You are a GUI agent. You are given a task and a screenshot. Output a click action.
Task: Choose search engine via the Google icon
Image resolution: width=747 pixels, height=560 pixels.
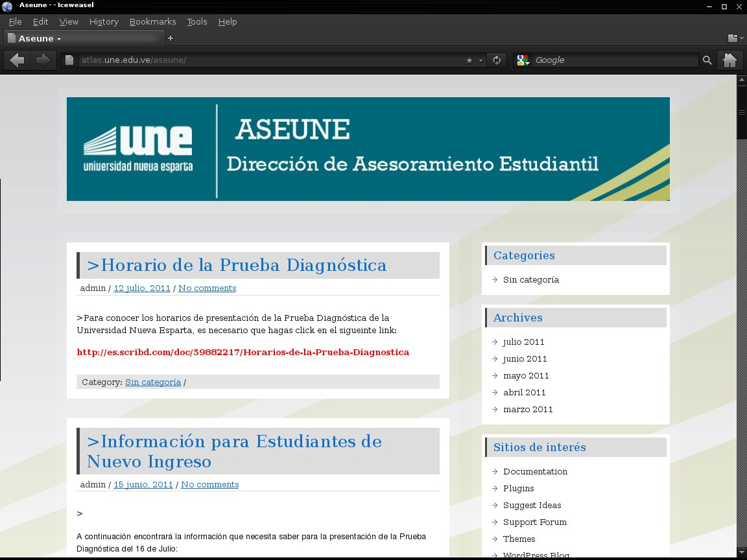(x=523, y=60)
